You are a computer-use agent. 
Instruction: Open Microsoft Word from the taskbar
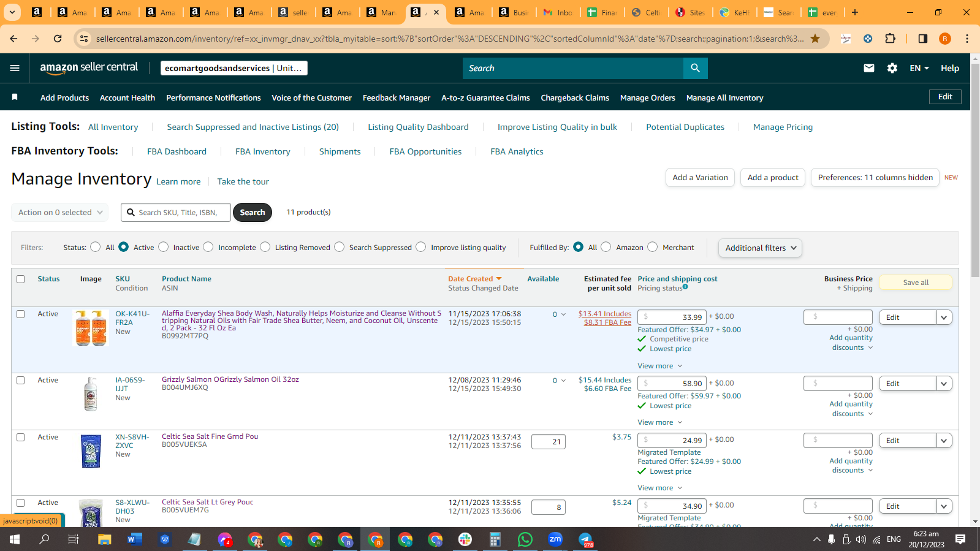[x=135, y=539]
